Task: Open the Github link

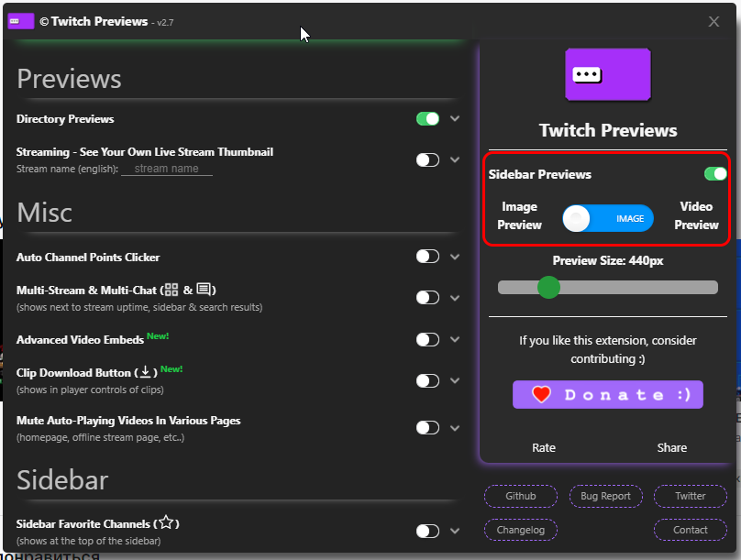Action: pyautogui.click(x=520, y=496)
